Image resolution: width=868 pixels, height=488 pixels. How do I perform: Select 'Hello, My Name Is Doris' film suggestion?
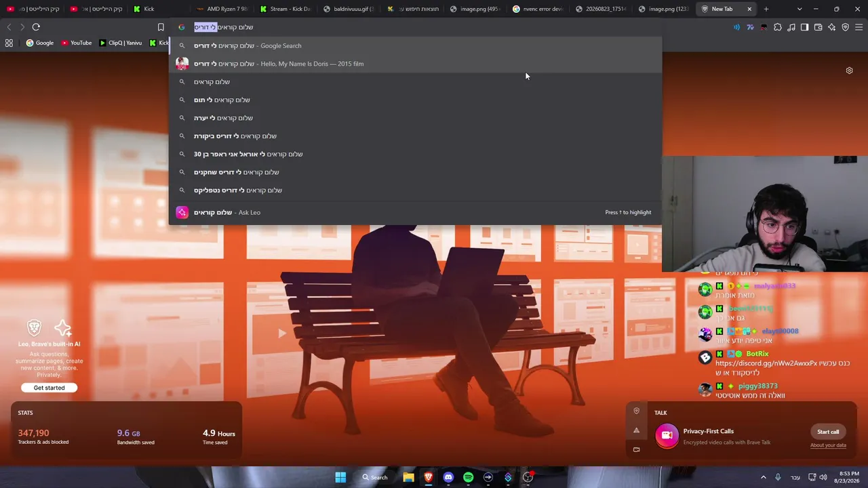click(415, 64)
